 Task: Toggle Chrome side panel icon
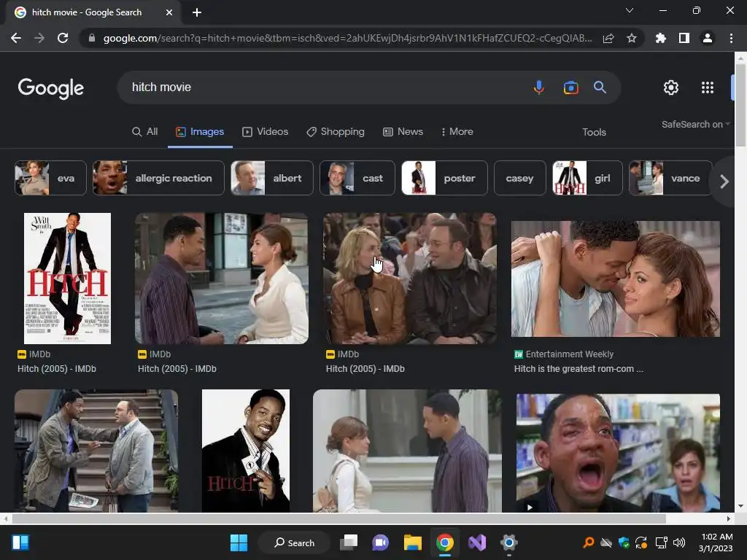[684, 38]
